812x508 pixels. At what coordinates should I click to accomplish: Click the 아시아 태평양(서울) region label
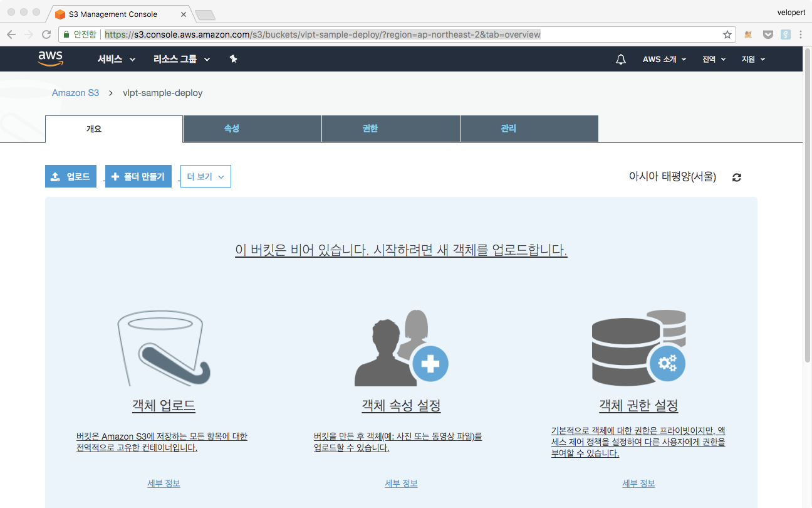672,177
